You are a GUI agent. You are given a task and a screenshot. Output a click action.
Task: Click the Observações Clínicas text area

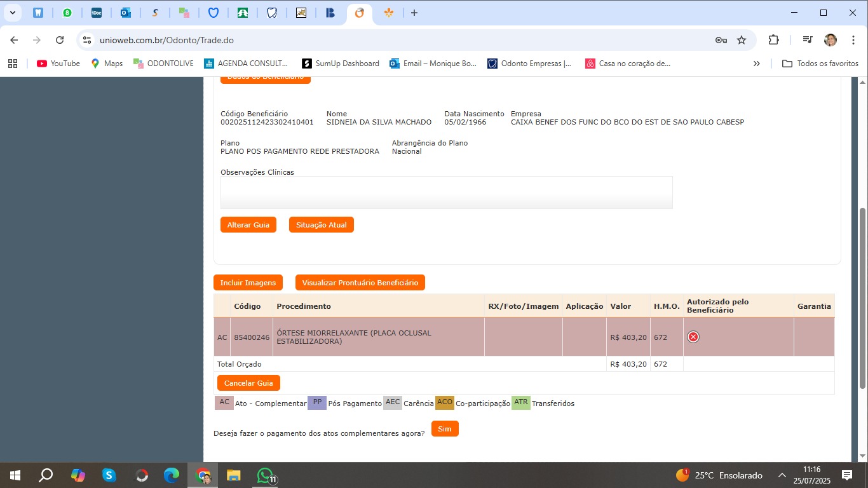(446, 193)
